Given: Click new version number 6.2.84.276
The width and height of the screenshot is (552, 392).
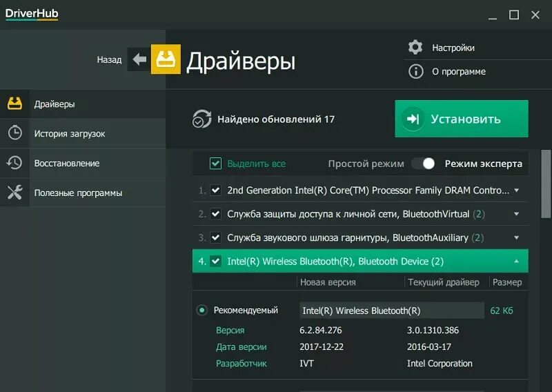Looking at the screenshot, I should coord(320,330).
